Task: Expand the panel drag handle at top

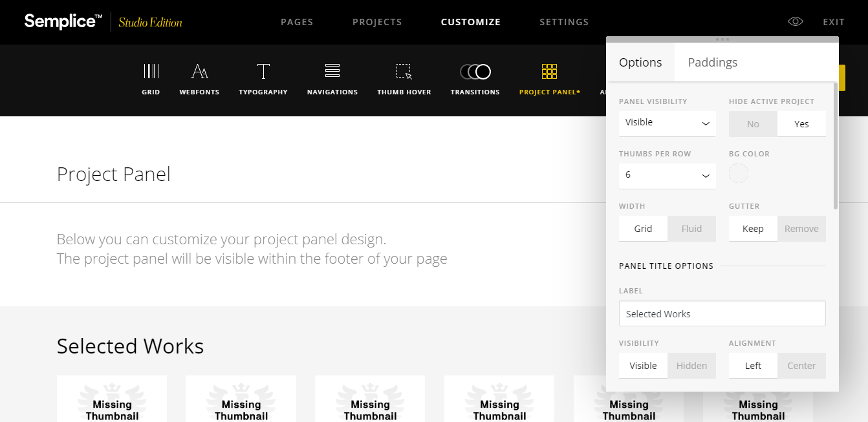Action: [x=722, y=39]
